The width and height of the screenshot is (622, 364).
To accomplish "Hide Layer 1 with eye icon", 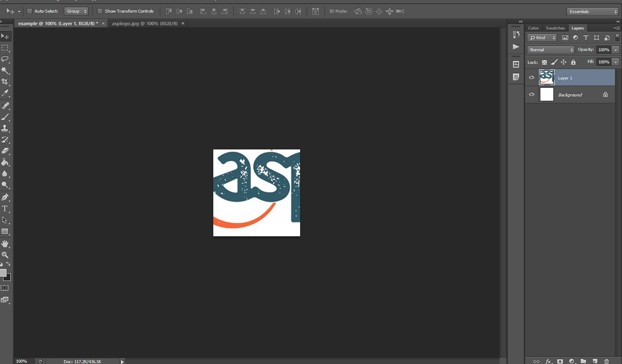I will 532,78.
